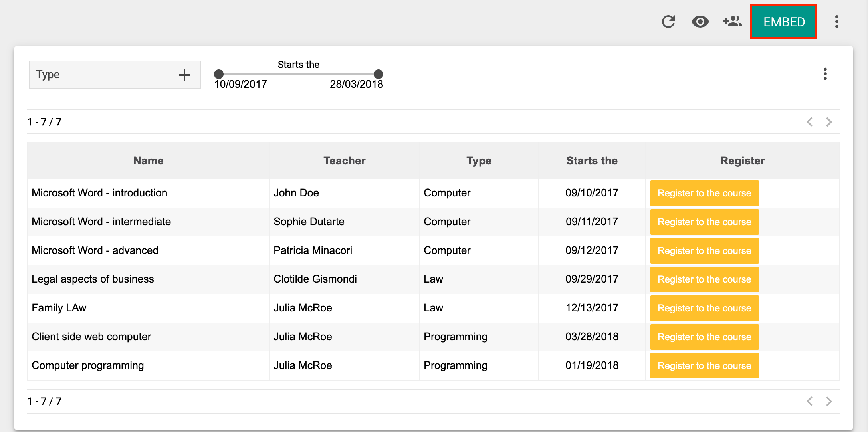Register to Client side web computer course

click(704, 337)
